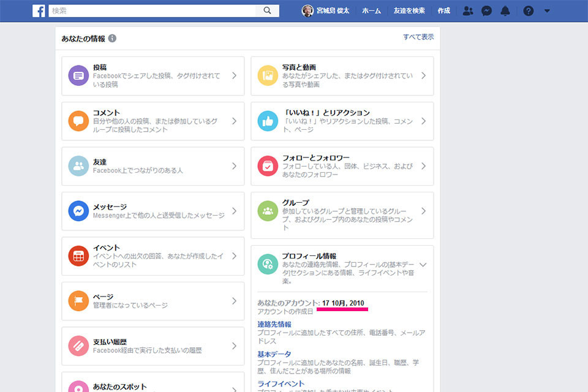Click the あなたのスポット heading text
588x392 pixels.
click(x=119, y=386)
